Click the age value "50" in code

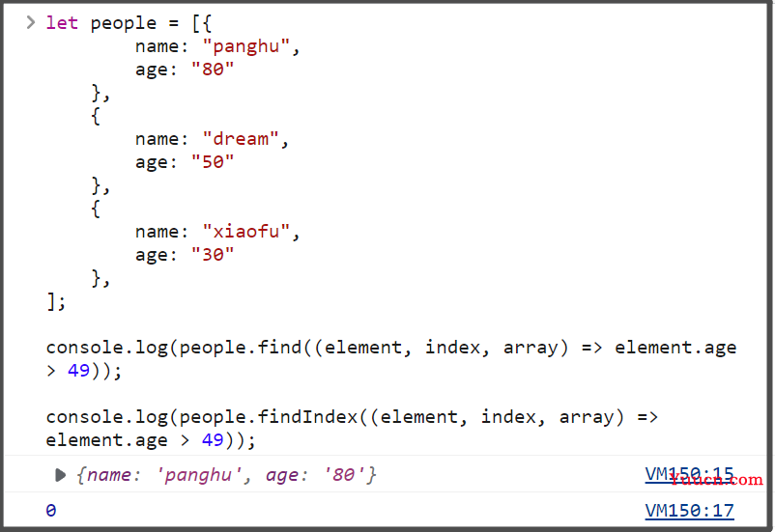point(213,162)
